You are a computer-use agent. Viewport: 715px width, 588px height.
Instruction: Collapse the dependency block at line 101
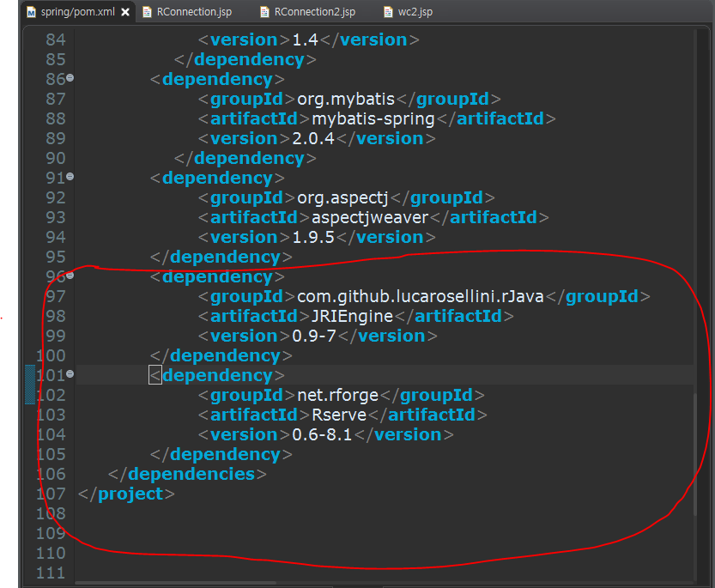pos(70,373)
